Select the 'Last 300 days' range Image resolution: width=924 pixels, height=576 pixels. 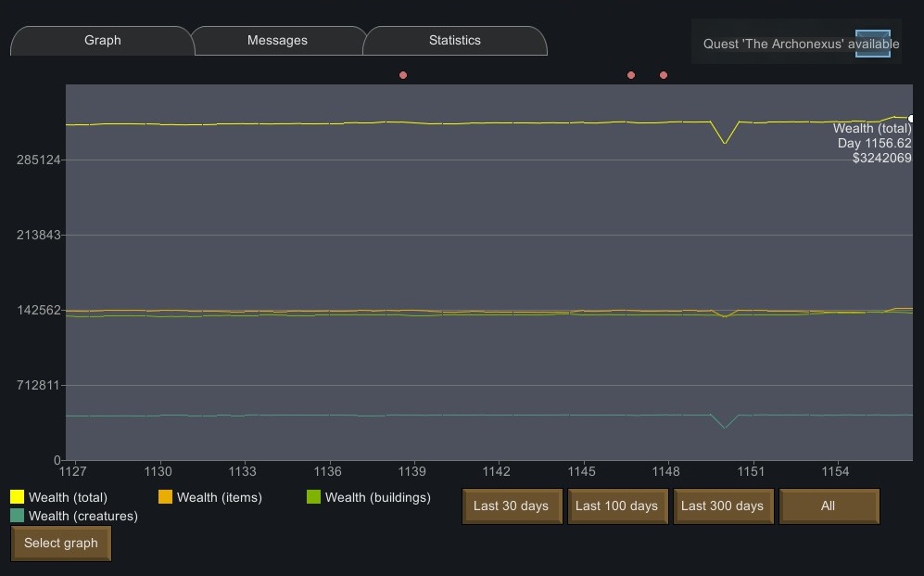[723, 506]
